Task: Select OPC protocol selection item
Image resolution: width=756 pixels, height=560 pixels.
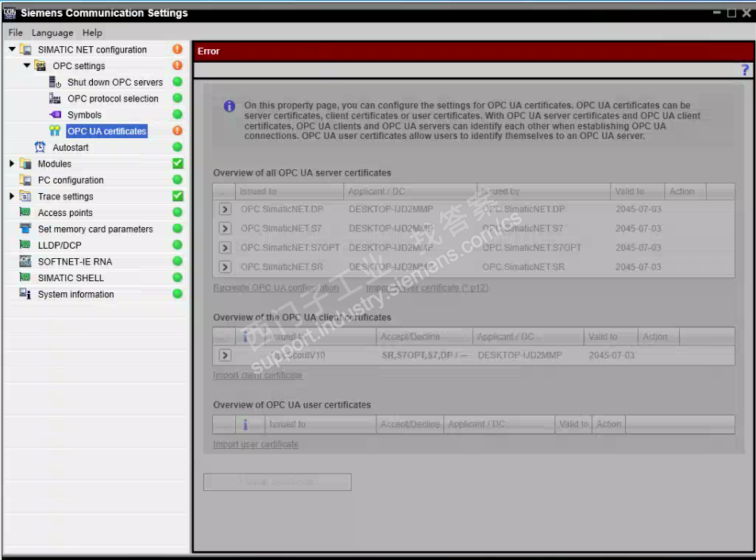Action: tap(113, 98)
